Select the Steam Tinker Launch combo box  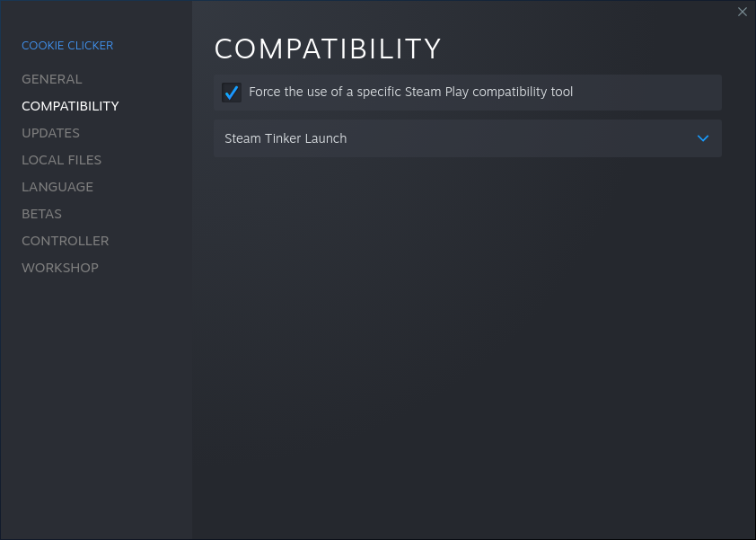[x=467, y=138]
